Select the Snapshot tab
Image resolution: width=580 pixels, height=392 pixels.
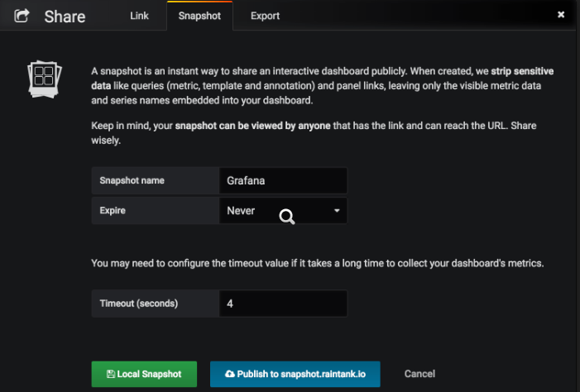(199, 16)
